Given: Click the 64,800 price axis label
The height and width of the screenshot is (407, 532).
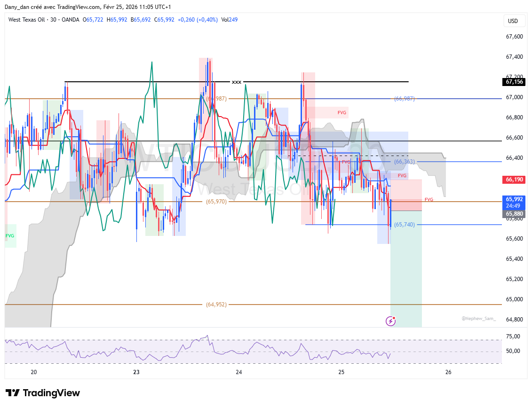Looking at the screenshot, I should click(514, 320).
